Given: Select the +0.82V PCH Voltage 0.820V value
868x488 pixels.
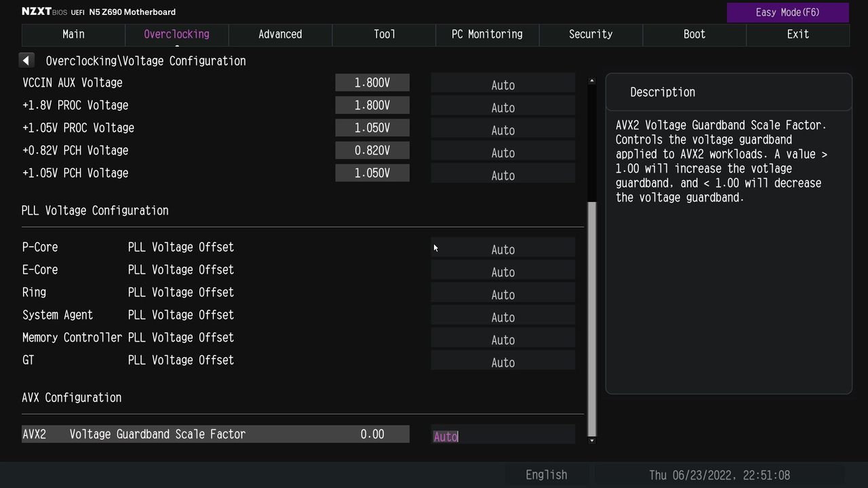Looking at the screenshot, I should coord(372,150).
